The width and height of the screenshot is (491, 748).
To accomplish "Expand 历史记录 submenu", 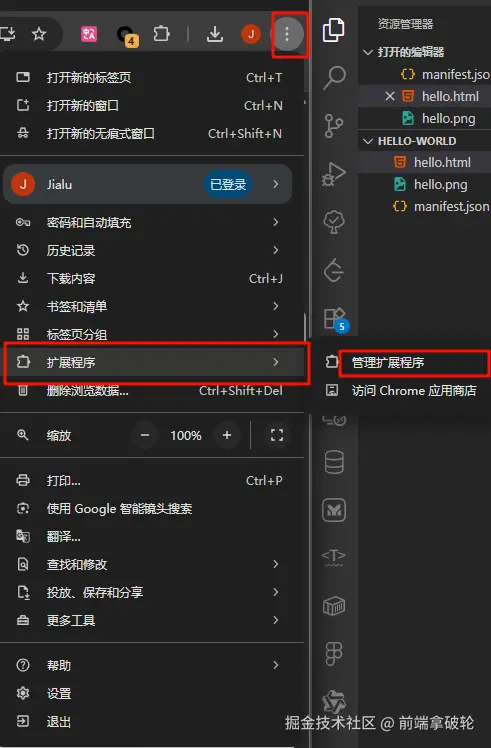I will tap(276, 250).
